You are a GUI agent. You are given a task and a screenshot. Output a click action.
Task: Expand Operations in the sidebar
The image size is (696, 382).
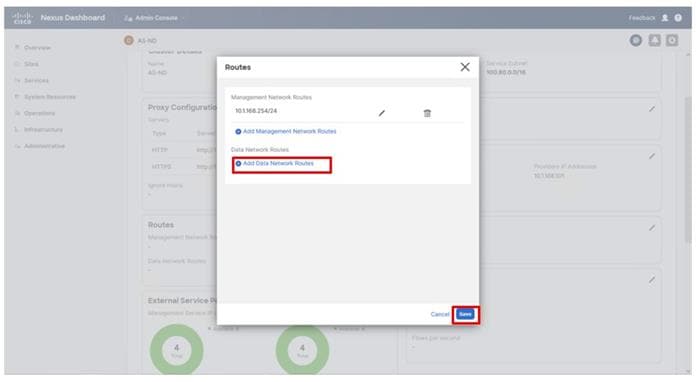pos(40,113)
